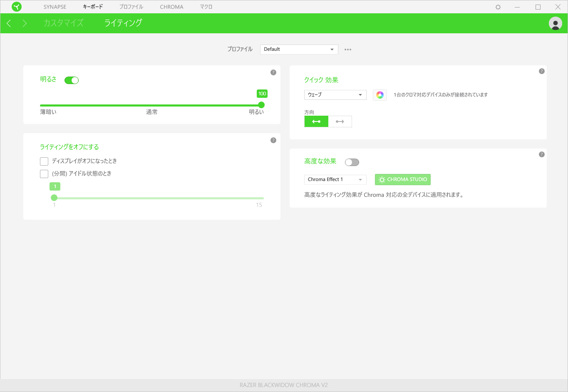Click help icon in 高度な効果 panel
The height and width of the screenshot is (392, 568).
click(x=542, y=154)
